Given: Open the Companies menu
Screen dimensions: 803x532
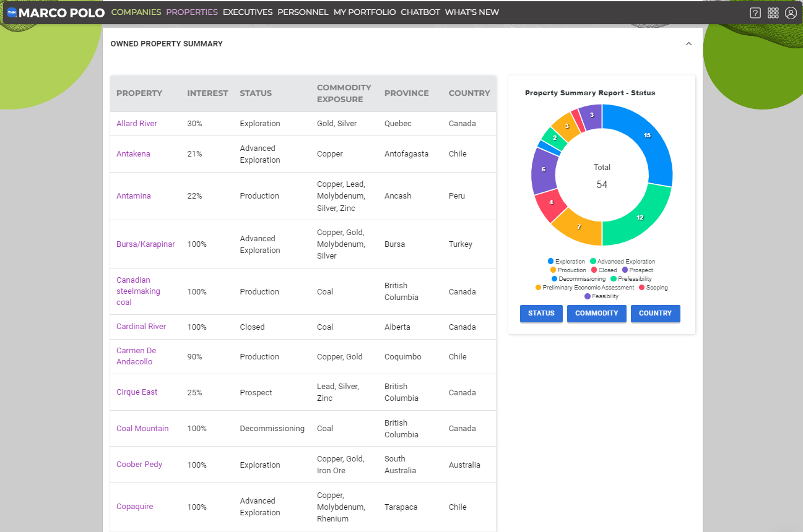Looking at the screenshot, I should [136, 12].
